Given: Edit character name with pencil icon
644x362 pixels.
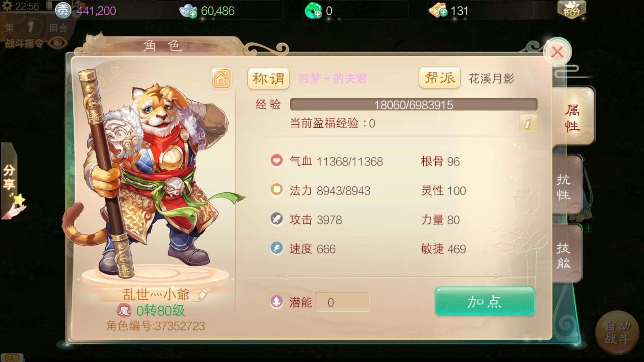Looking at the screenshot, I should pos(201,295).
